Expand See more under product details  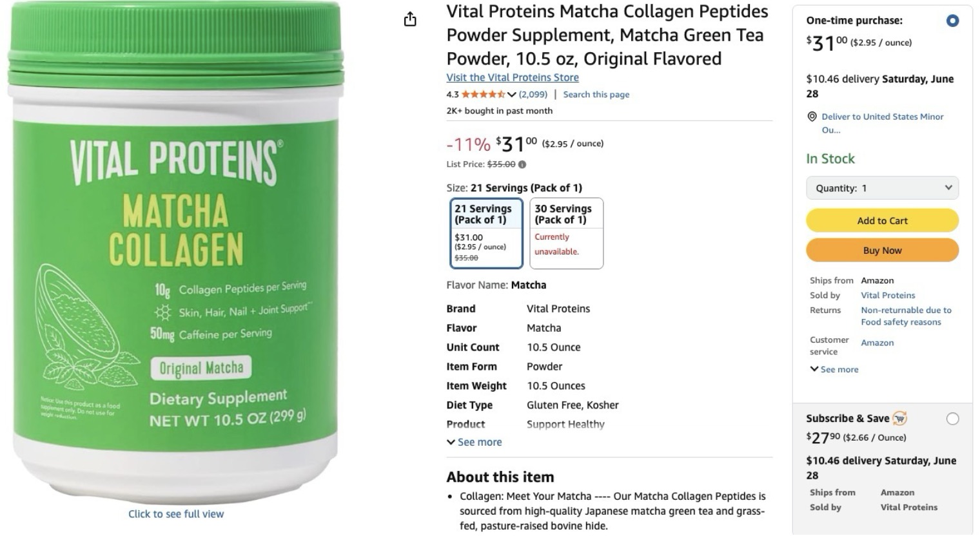(474, 442)
